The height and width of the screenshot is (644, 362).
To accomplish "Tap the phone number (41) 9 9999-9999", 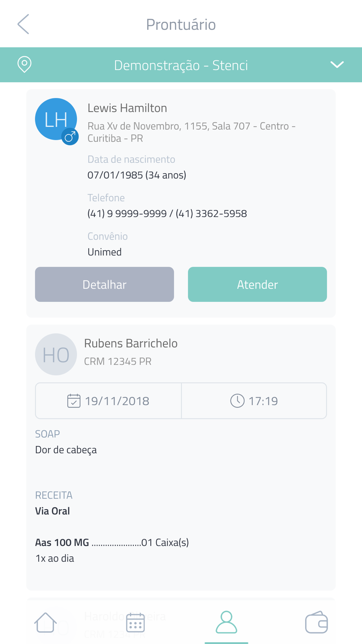I will pos(127,214).
